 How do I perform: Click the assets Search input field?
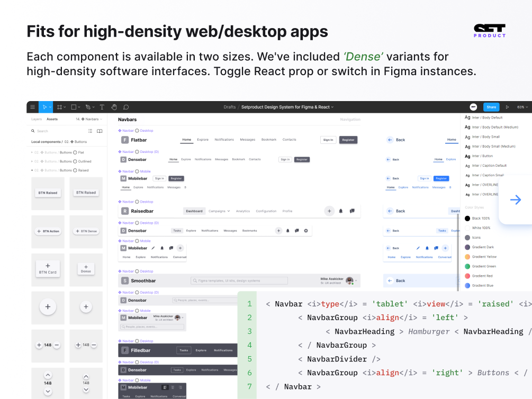pos(58,131)
